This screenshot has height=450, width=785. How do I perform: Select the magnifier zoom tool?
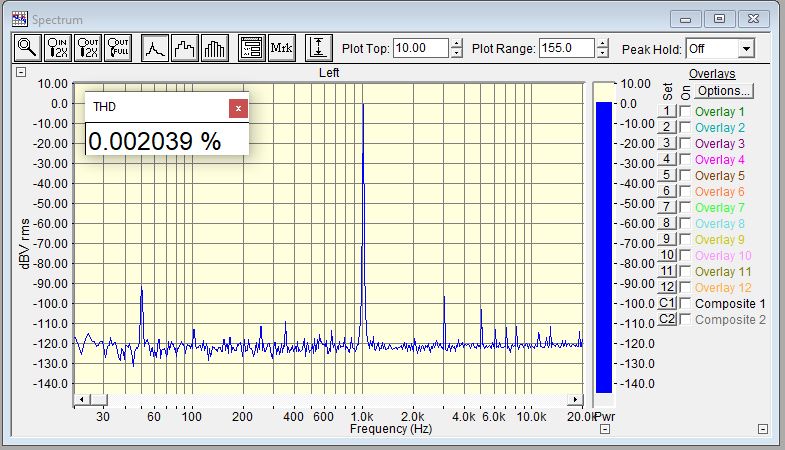pos(27,48)
